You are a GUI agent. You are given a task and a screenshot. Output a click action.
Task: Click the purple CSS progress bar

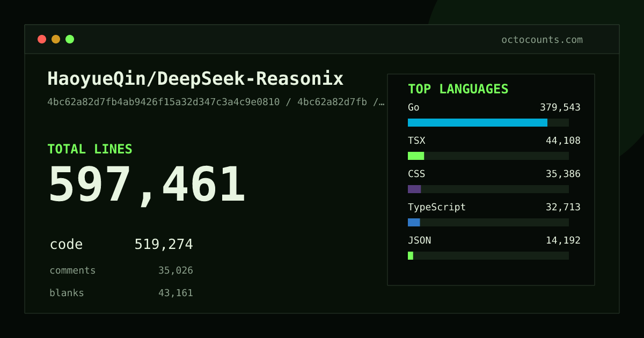click(x=414, y=189)
